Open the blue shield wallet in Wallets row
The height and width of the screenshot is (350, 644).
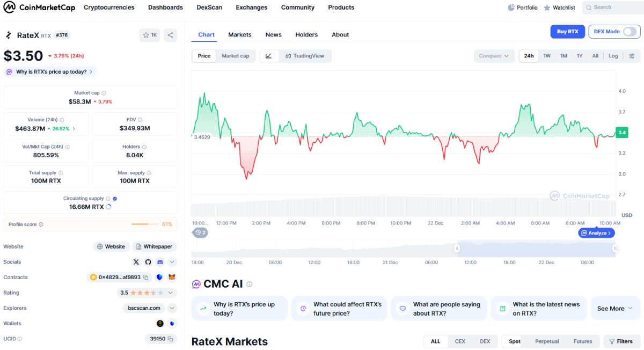172,324
